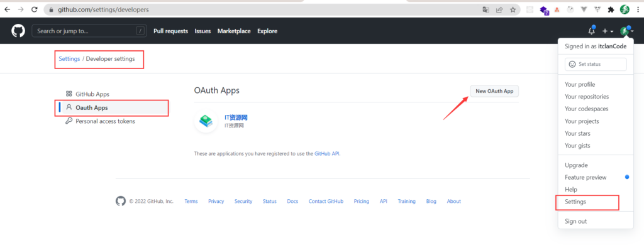Open the notifications bell

pyautogui.click(x=592, y=31)
